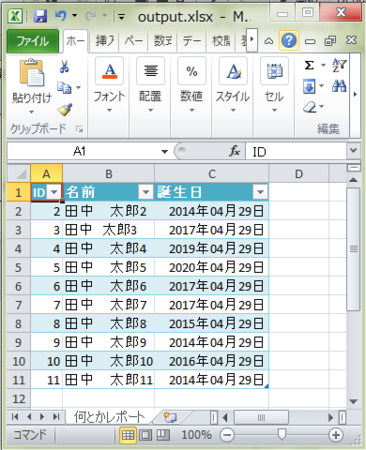
Task: Click the Paste (貼り付け) clipboard icon
Action: click(32, 72)
